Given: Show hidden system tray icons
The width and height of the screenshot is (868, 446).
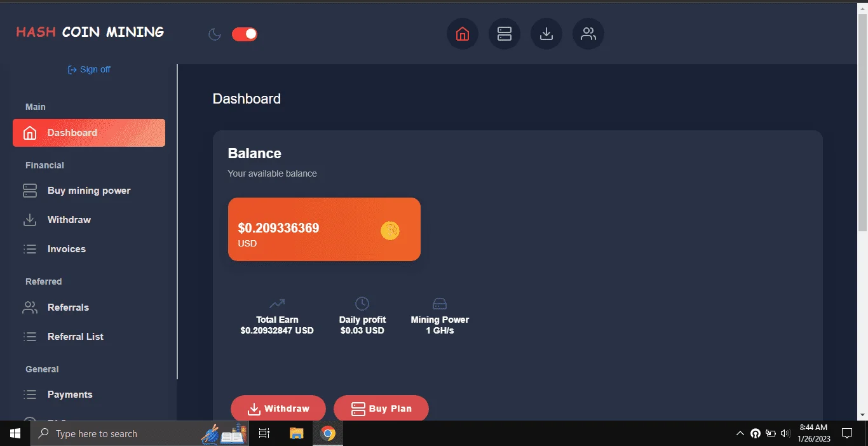Looking at the screenshot, I should [740, 433].
